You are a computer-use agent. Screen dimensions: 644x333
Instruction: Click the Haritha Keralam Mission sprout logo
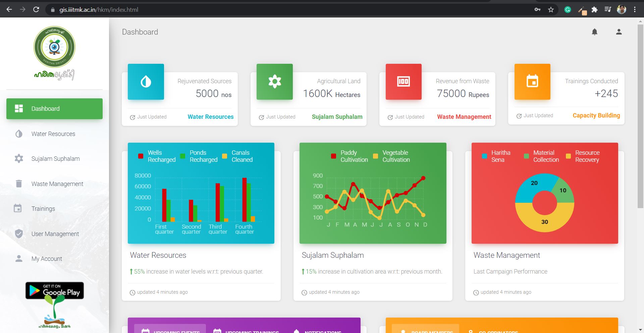click(x=54, y=312)
